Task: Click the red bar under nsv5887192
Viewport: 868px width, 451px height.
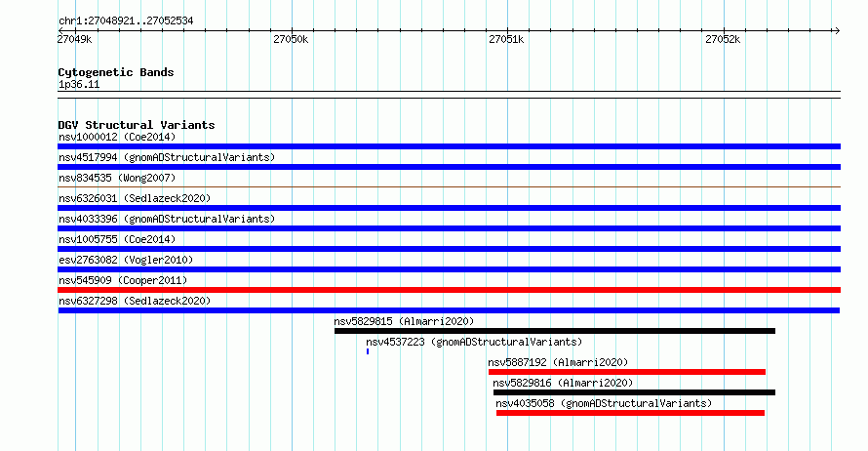Action: (x=627, y=372)
